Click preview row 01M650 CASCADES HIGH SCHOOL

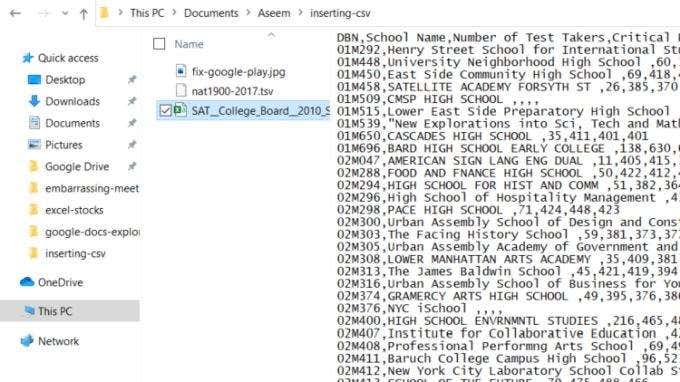[x=493, y=136]
